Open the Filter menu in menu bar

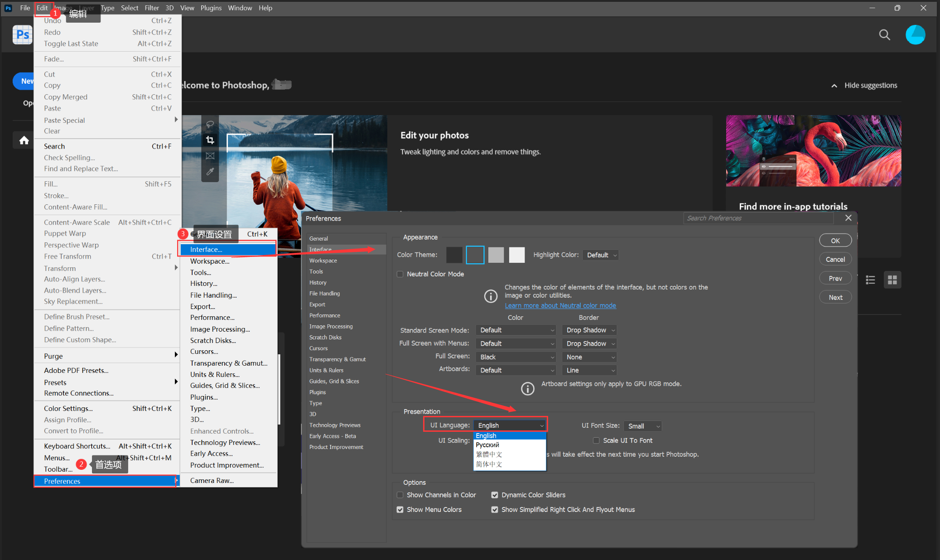[152, 8]
